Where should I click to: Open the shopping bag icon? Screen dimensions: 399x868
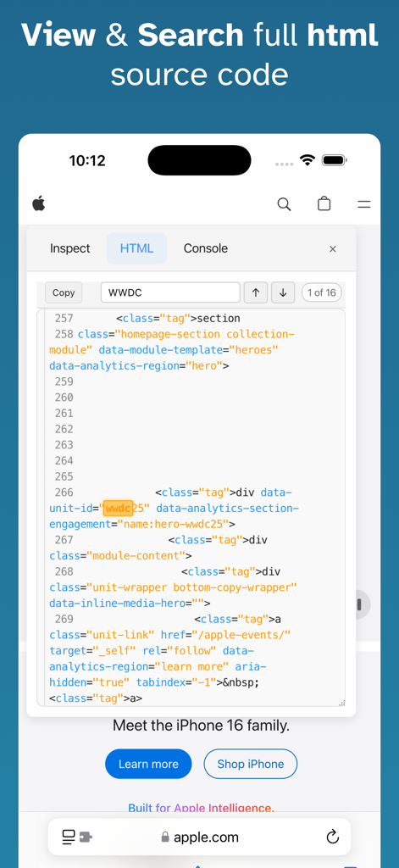pos(324,203)
